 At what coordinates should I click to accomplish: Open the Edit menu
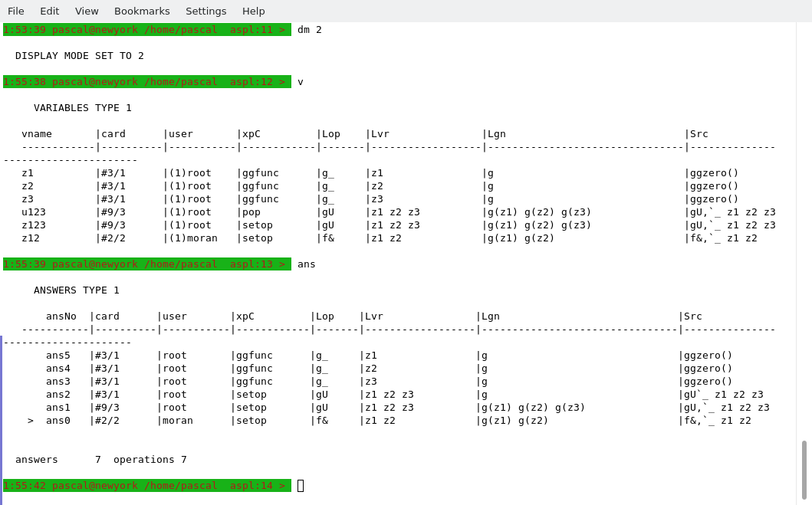point(50,11)
